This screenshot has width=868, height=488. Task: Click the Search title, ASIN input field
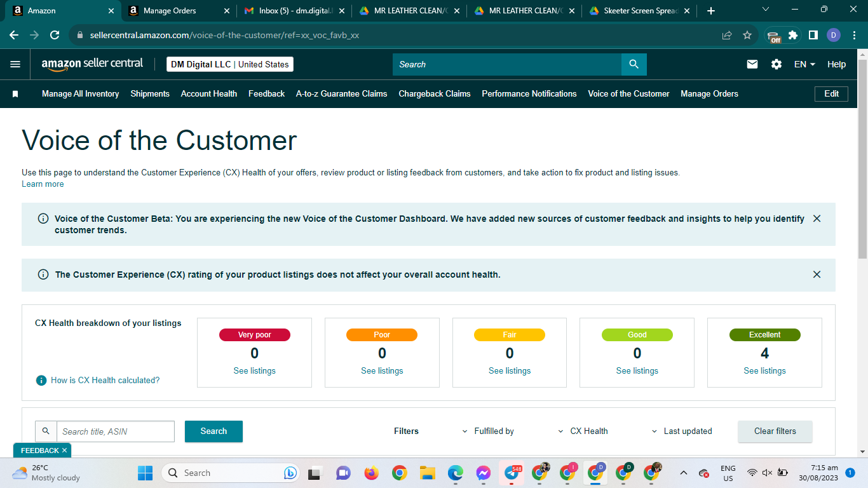click(x=116, y=431)
